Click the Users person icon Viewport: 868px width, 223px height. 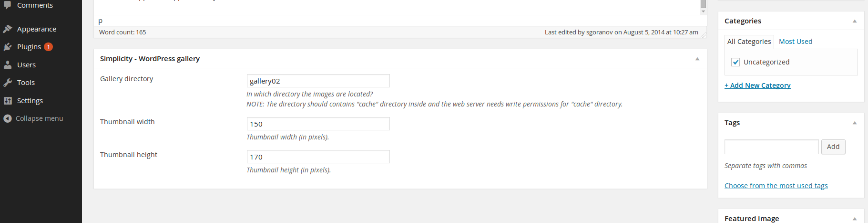7,65
